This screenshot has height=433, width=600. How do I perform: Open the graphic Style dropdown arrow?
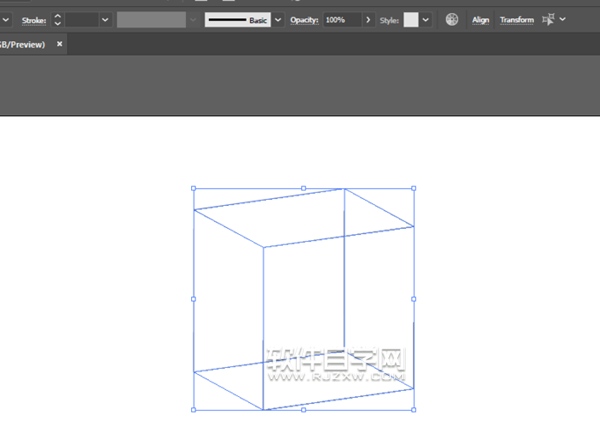pos(427,19)
